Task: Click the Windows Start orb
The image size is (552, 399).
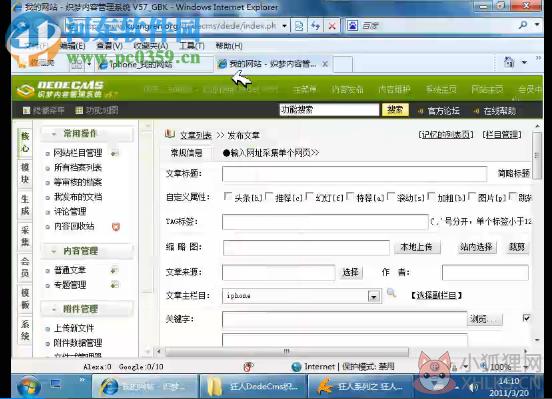Action: [x=29, y=386]
